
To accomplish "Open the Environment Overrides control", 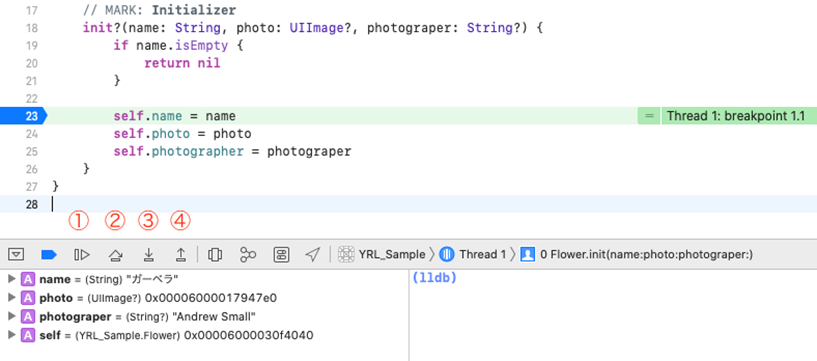I will (x=281, y=255).
